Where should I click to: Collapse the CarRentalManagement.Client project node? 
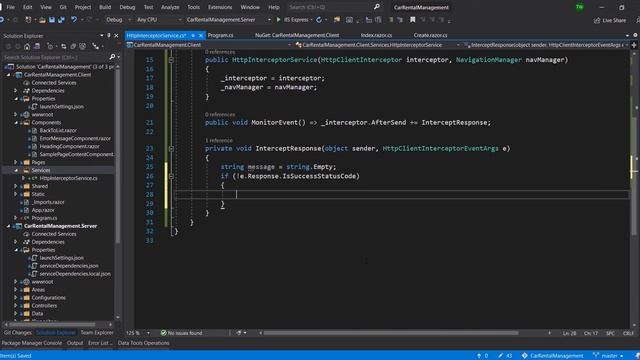(x=9, y=75)
